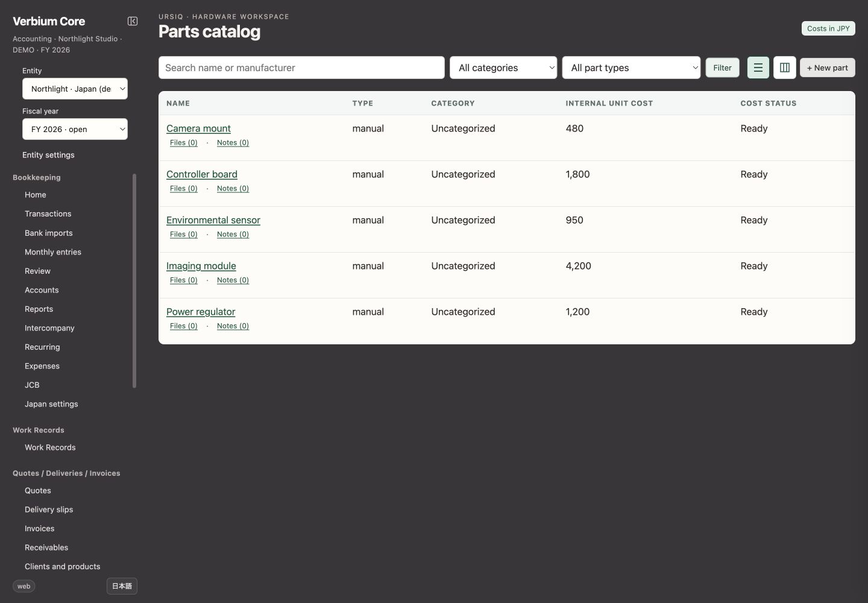Switch language with the 日本語 button
The height and width of the screenshot is (603, 868).
point(122,586)
